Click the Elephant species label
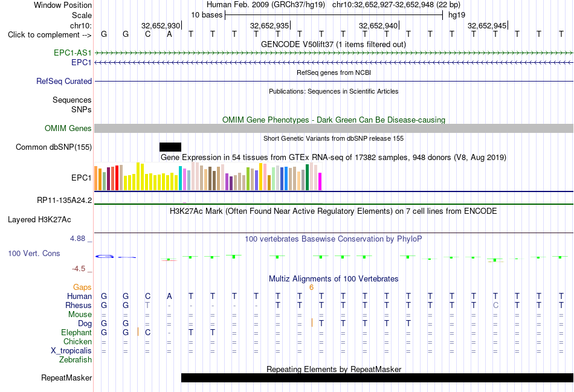This screenshot has width=574, height=392. click(x=76, y=332)
